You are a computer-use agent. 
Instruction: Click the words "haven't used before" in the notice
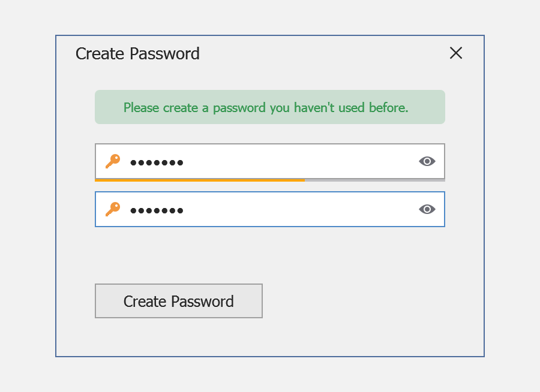tap(351, 108)
